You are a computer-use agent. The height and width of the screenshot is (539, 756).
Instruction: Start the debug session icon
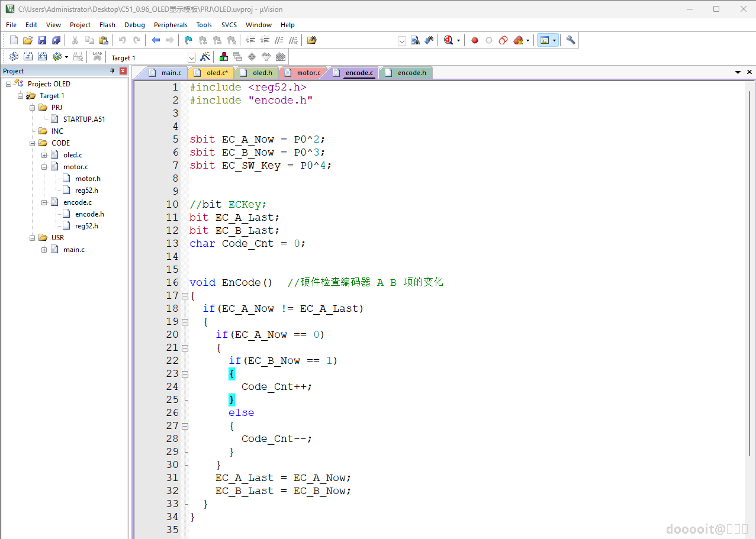pos(448,40)
